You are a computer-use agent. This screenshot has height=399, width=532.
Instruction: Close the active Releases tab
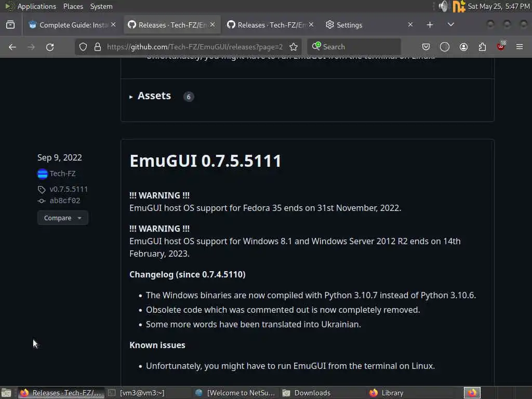click(212, 25)
